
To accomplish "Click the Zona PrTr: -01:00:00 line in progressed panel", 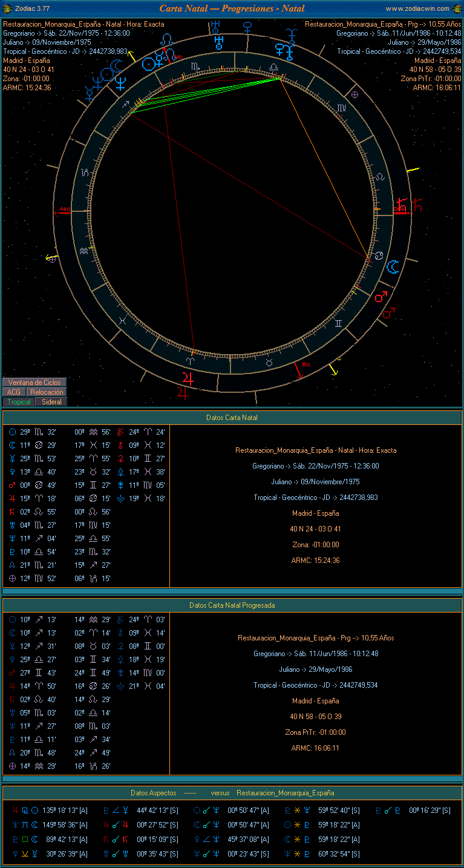I will 315,732.
